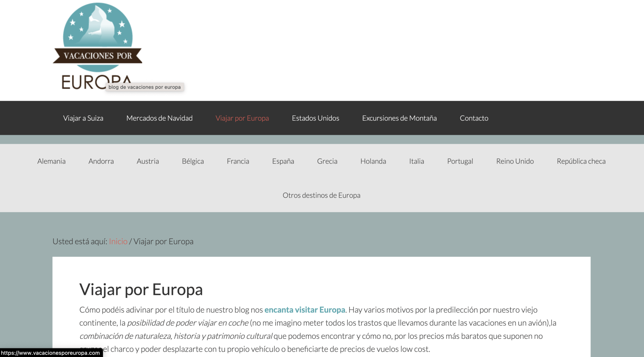Visit the Holanda page
Image resolution: width=644 pixels, height=357 pixels.
(373, 161)
